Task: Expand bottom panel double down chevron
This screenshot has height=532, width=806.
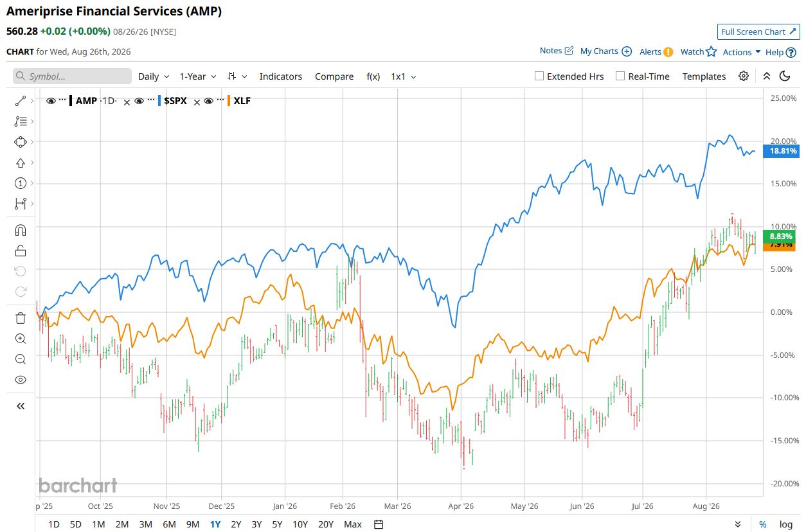Action: tap(738, 524)
